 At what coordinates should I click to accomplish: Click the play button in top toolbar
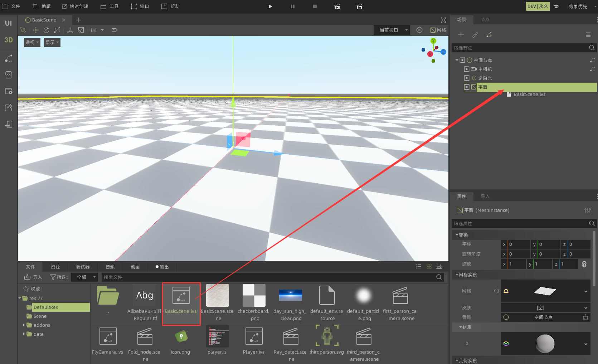pos(270,6)
